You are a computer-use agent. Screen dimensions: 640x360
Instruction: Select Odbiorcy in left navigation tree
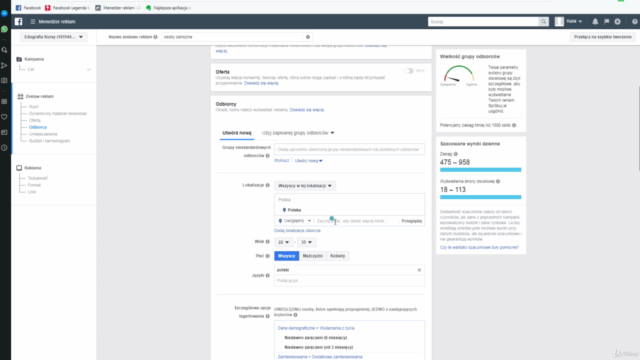[38, 127]
